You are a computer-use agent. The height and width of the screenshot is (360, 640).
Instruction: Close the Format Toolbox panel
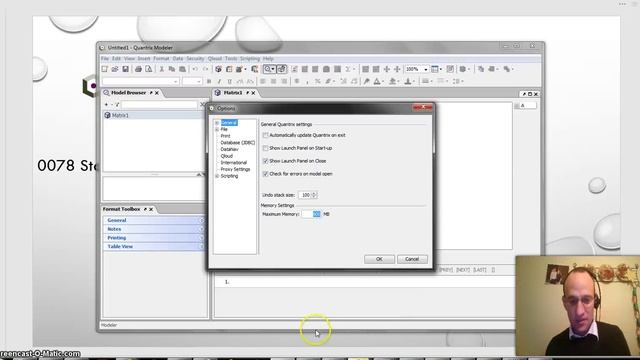151,209
